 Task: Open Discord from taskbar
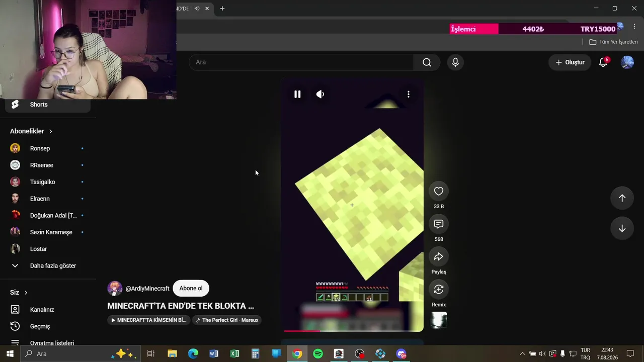click(x=401, y=354)
